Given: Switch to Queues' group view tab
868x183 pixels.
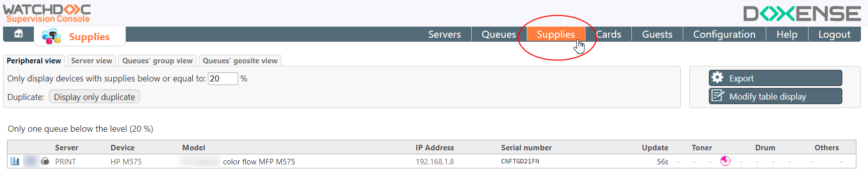Looking at the screenshot, I should coord(158,61).
